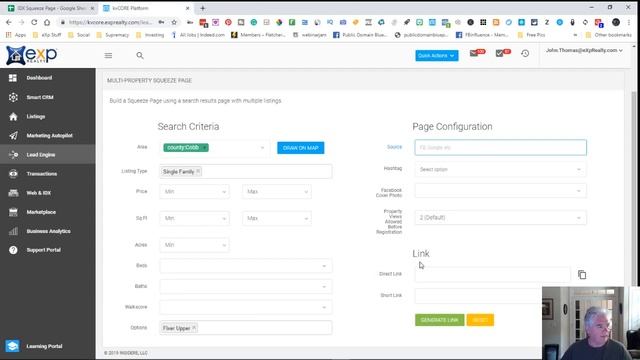The image size is (640, 360).
Task: Open the Walkscore dropdown
Action: pyautogui.click(x=246, y=307)
